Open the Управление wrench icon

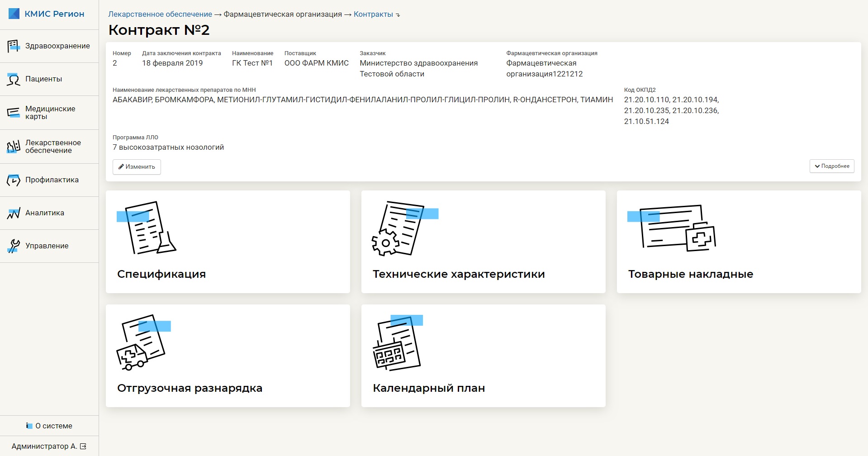[x=14, y=246]
